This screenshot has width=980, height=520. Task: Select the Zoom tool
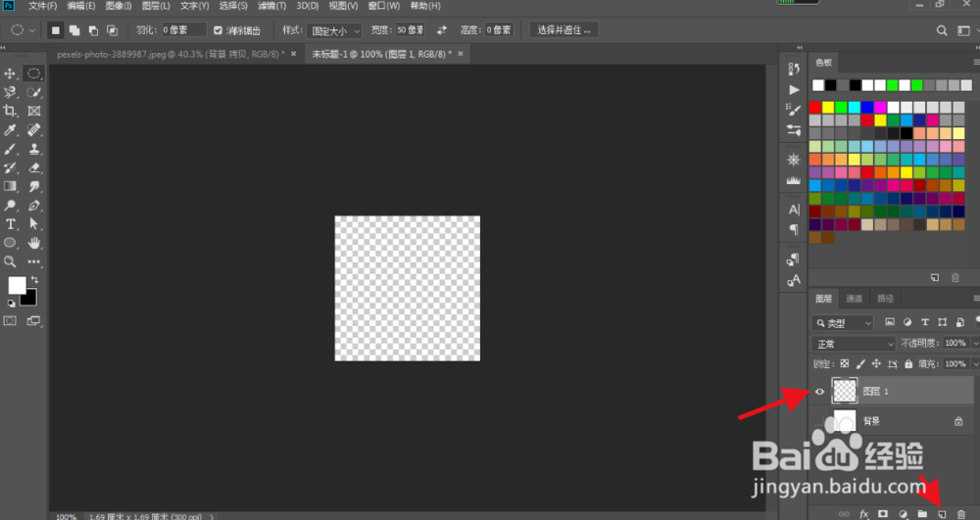coord(10,261)
